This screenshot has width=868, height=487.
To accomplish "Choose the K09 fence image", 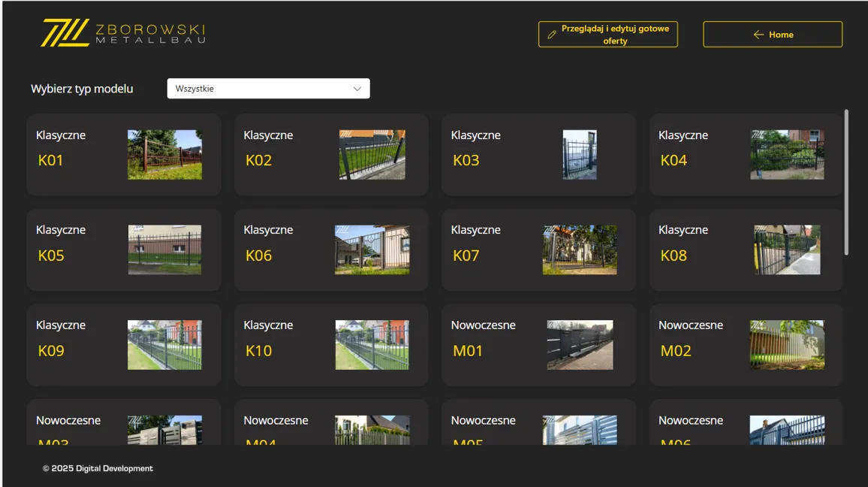I will [165, 345].
